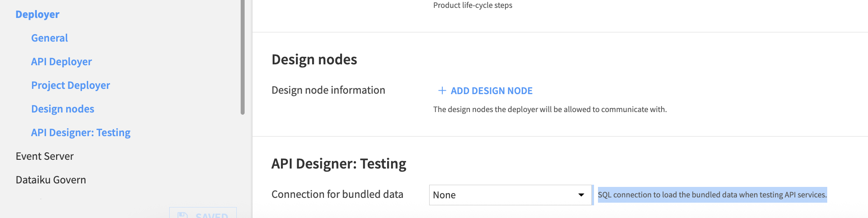Open the Event Server settings section
868x218 pixels.
[45, 156]
